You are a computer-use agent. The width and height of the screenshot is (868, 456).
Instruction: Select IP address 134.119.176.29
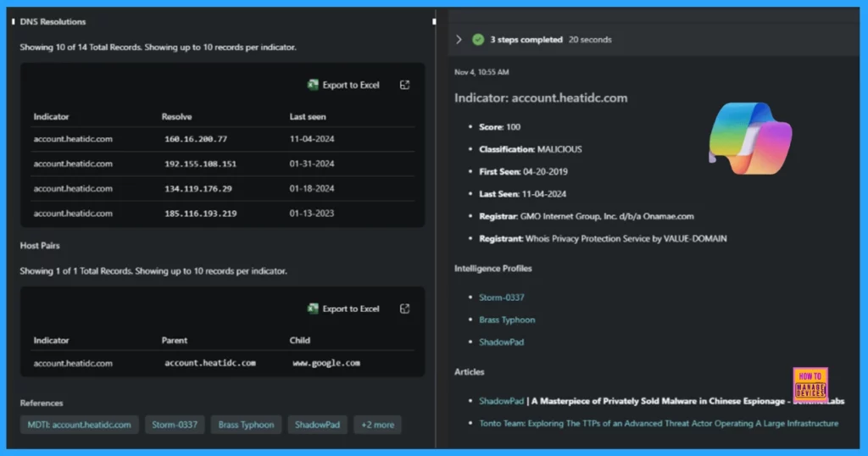click(198, 189)
